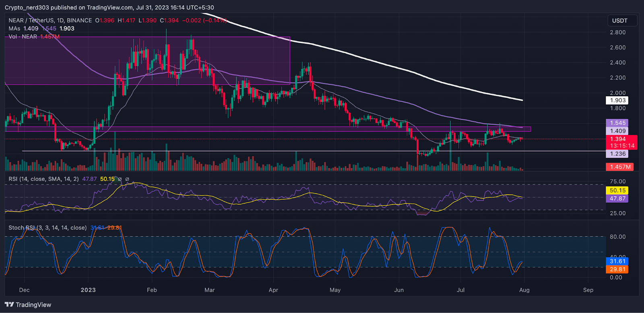Click the first ∅ symbol in RSI legend
This screenshot has width=644, height=313.
tap(119, 179)
